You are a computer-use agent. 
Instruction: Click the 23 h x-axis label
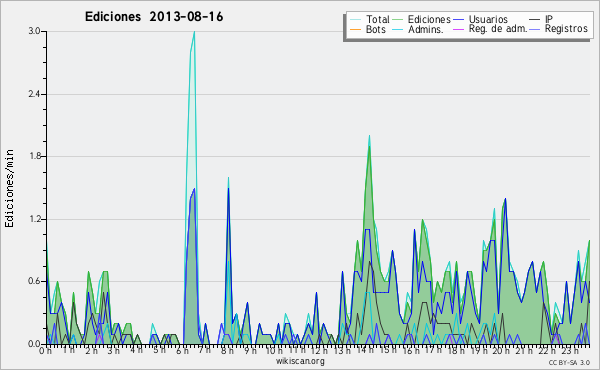point(569,350)
